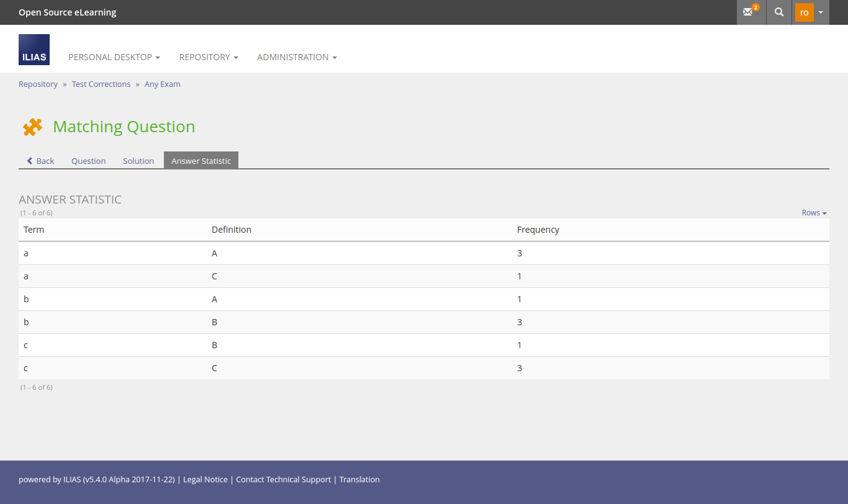This screenshot has width=848, height=504.
Task: Click the orange user avatar
Action: pyautogui.click(x=804, y=12)
